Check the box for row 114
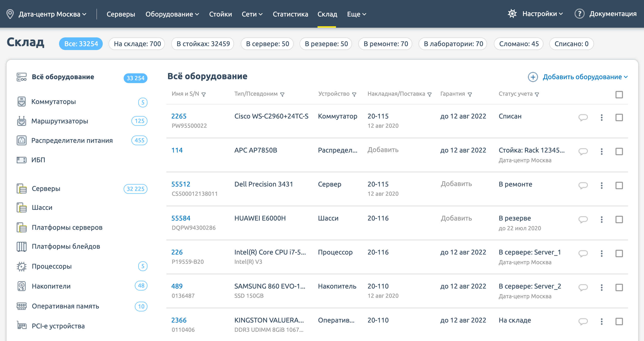 [x=619, y=152]
